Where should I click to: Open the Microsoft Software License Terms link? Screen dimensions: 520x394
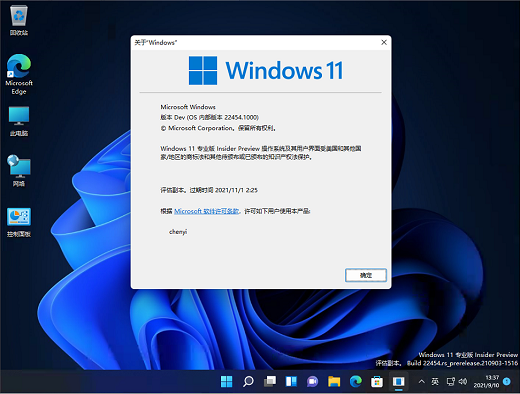click(x=206, y=211)
